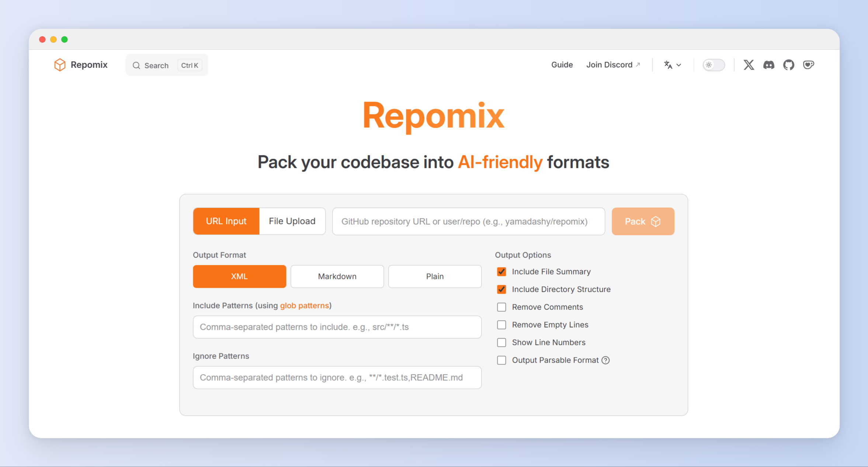Click the help icon beside Output Parsable Format

(605, 360)
